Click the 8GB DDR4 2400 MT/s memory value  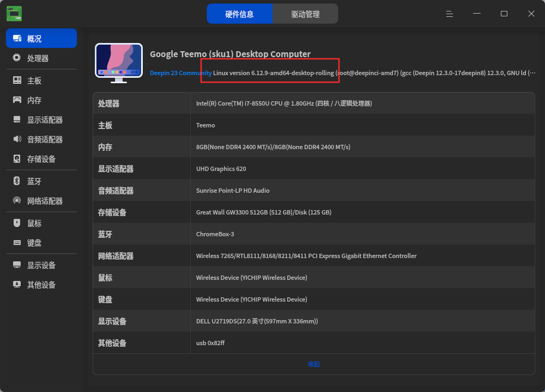pos(273,147)
